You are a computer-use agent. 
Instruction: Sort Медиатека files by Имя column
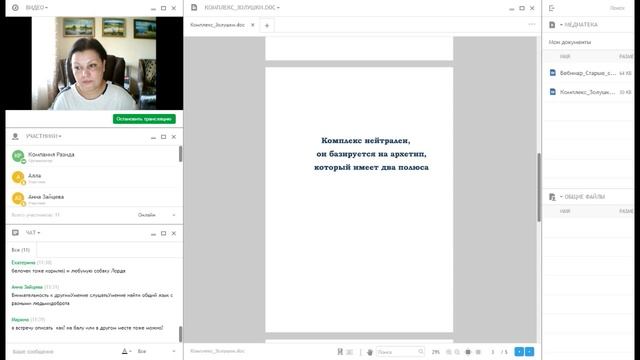tap(565, 57)
